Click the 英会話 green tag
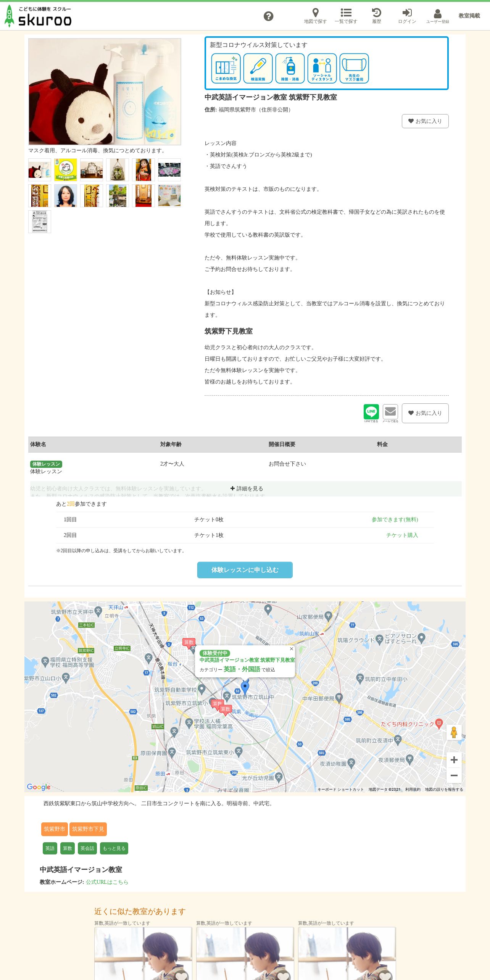 [87, 848]
